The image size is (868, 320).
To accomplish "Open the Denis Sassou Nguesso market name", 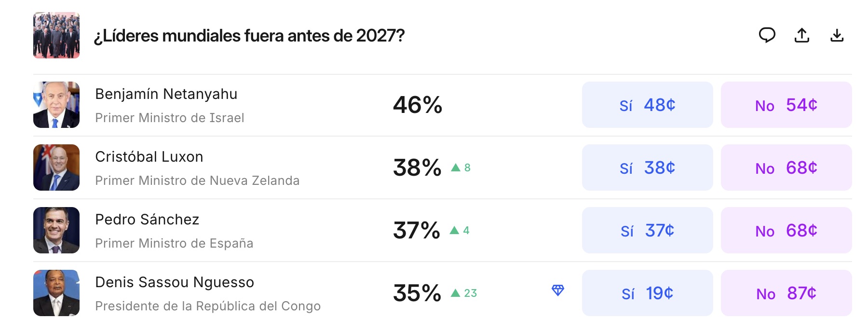I will click(174, 282).
